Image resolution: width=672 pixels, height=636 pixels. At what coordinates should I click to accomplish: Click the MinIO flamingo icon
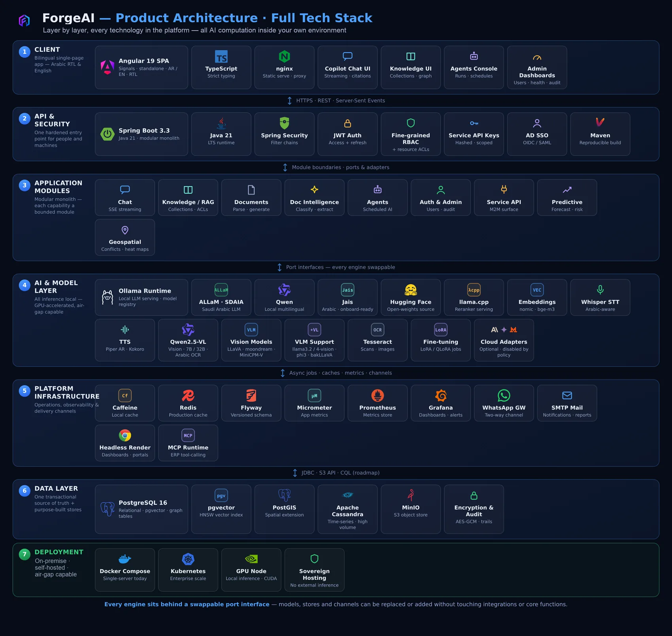pyautogui.click(x=411, y=495)
